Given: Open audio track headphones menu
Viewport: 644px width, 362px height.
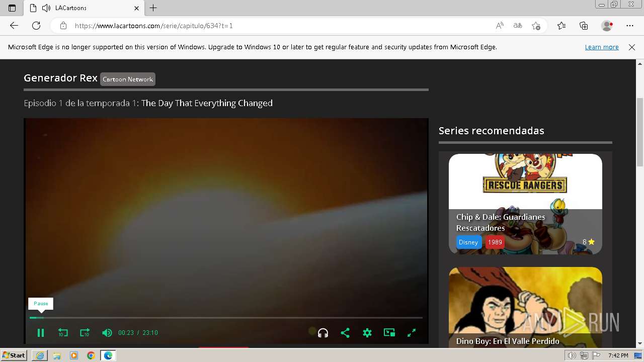Looking at the screenshot, I should [323, 333].
